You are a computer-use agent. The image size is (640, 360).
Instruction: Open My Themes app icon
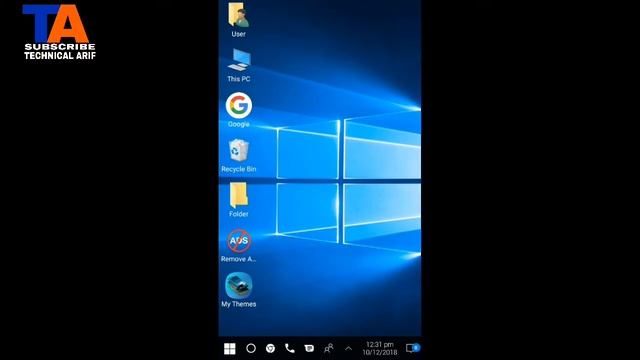pos(239,285)
